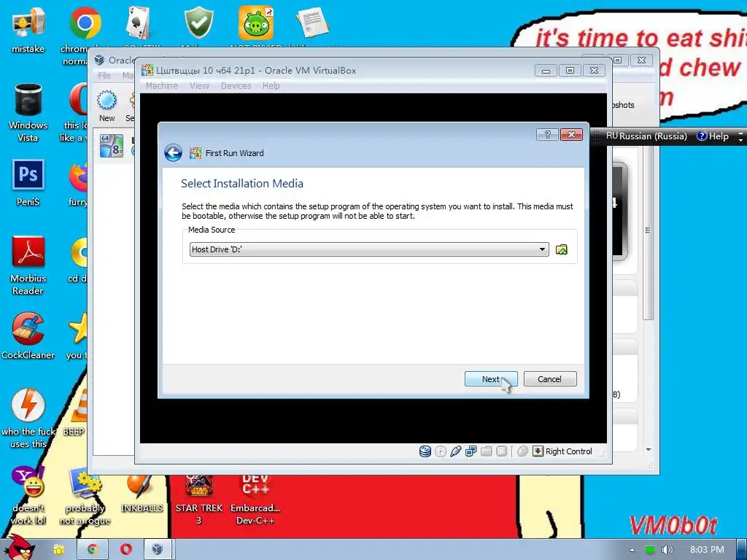The height and width of the screenshot is (560, 747).
Task: Click the VirtualBox taskbar button
Action: pos(157,550)
